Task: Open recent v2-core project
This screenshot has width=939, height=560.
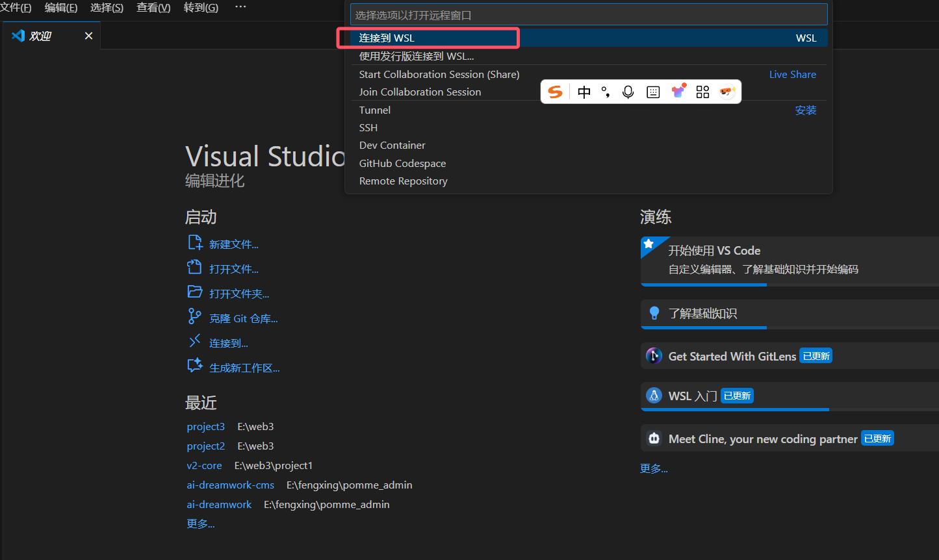Action: pyautogui.click(x=204, y=465)
